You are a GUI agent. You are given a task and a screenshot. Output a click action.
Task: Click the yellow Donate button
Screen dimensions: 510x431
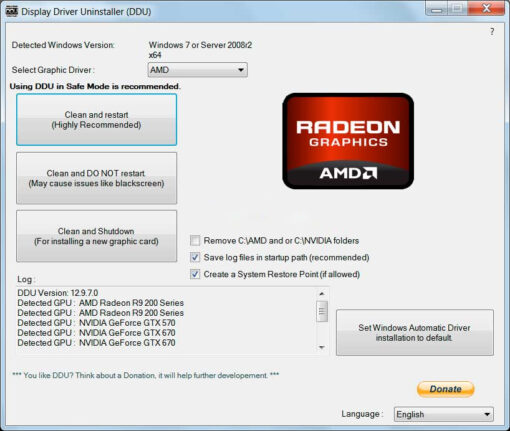pyautogui.click(x=445, y=389)
